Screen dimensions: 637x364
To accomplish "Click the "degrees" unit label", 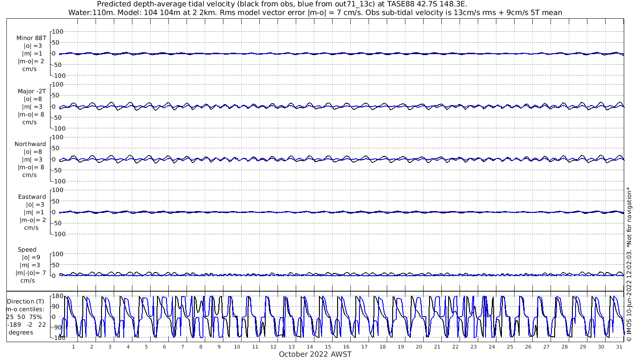I will click(x=21, y=333).
